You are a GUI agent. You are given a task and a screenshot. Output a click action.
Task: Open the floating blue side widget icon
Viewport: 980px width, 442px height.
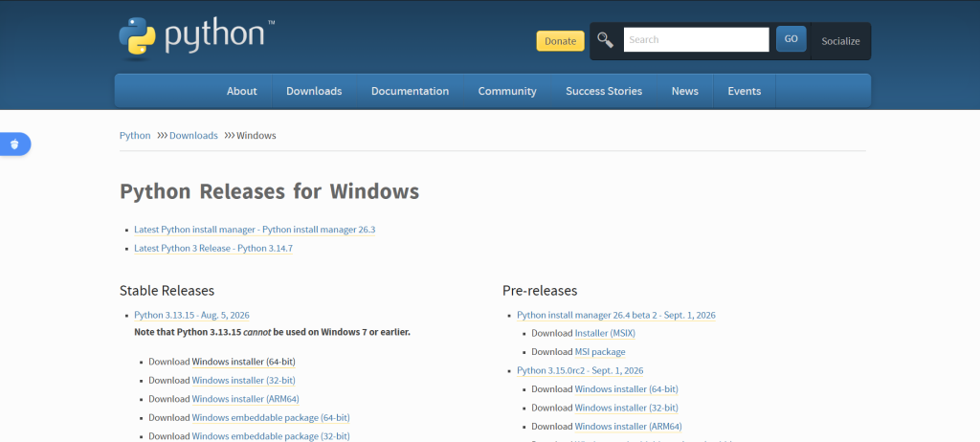[15, 144]
